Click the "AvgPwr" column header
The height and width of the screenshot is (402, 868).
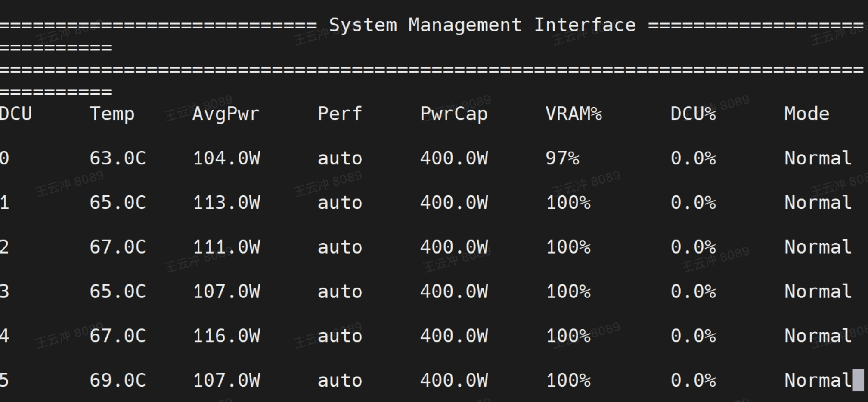point(226,114)
